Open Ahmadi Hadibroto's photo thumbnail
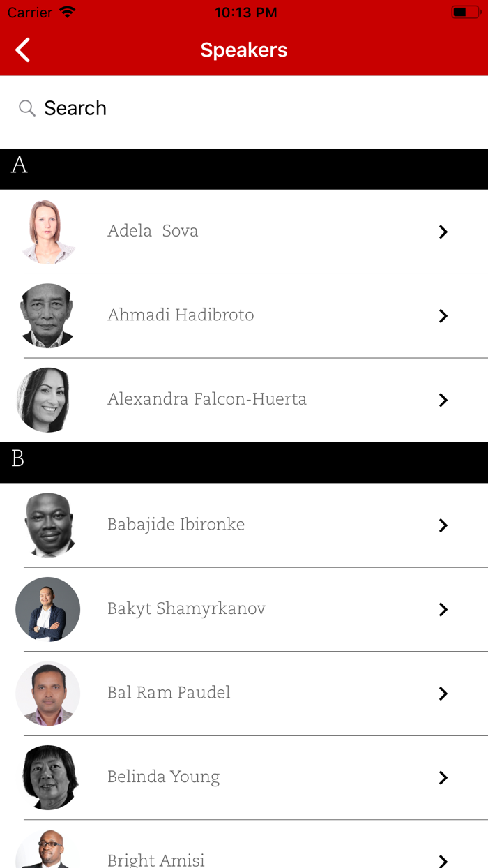488x868 pixels. coord(48,315)
